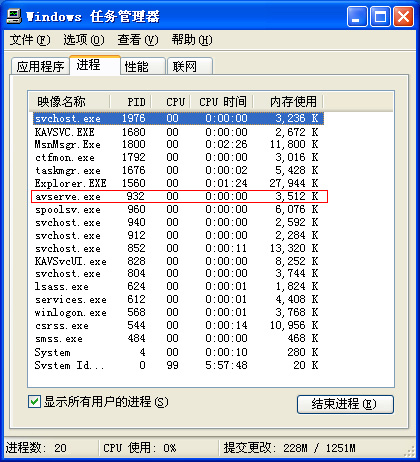Switch to the 联网 tab

coord(190,66)
